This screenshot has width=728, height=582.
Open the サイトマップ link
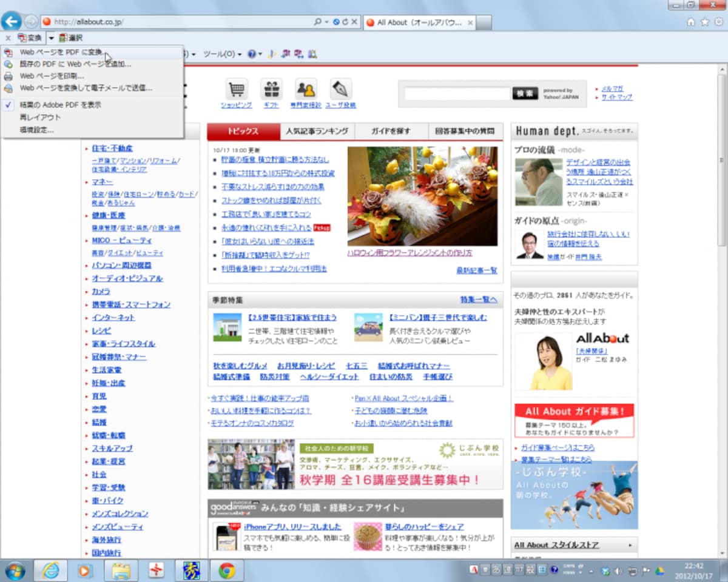[617, 97]
